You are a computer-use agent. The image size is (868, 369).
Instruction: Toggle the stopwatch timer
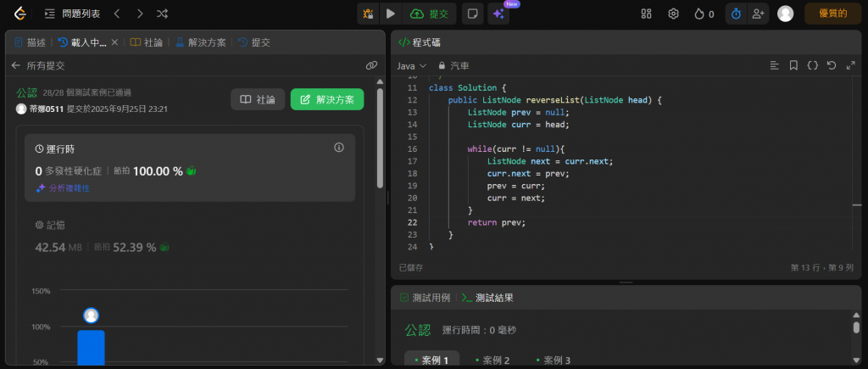coord(737,14)
